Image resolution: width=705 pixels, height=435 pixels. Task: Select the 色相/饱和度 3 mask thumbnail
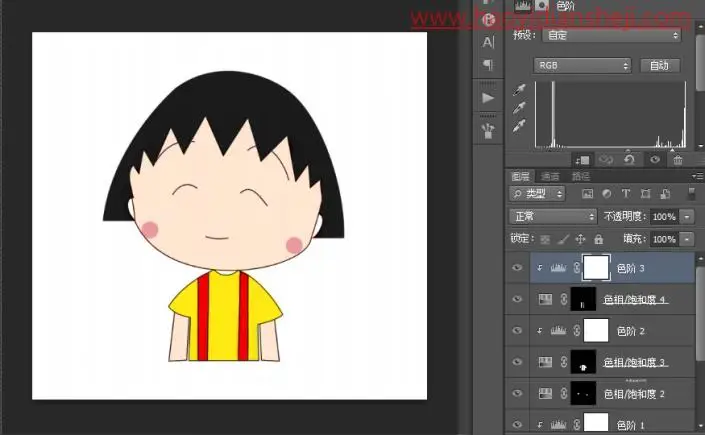point(583,362)
